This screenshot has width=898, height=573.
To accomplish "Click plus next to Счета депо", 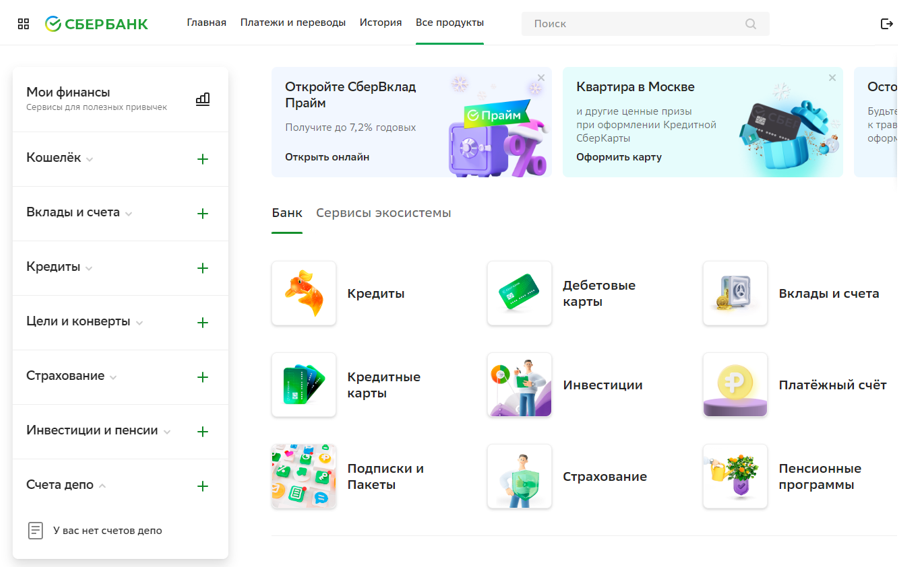I will tap(202, 486).
